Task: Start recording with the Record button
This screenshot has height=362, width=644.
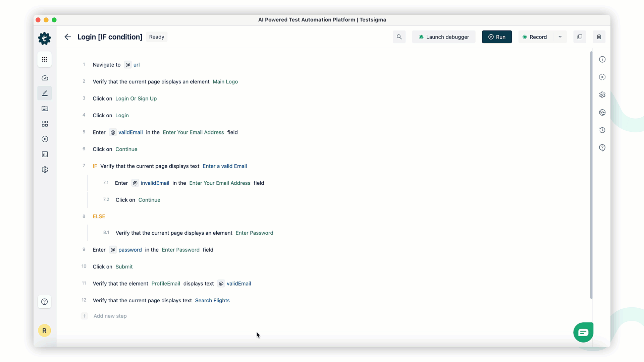Action: (535, 37)
